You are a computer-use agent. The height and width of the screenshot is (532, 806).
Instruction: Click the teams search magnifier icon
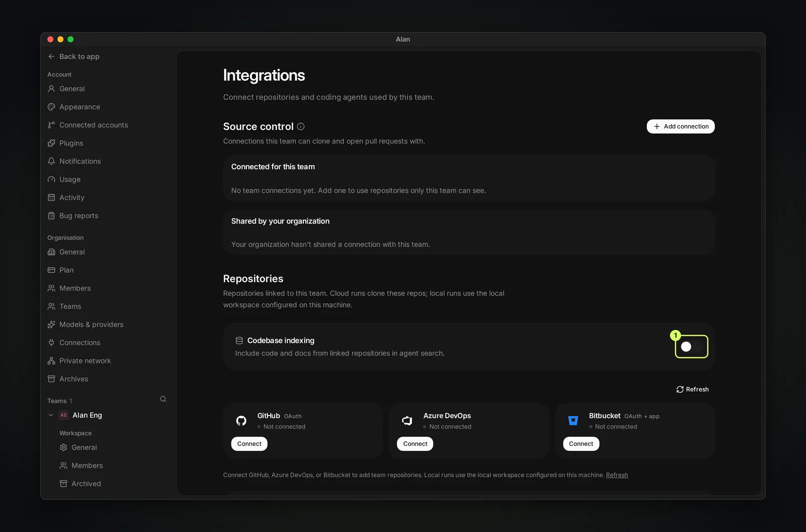point(163,399)
